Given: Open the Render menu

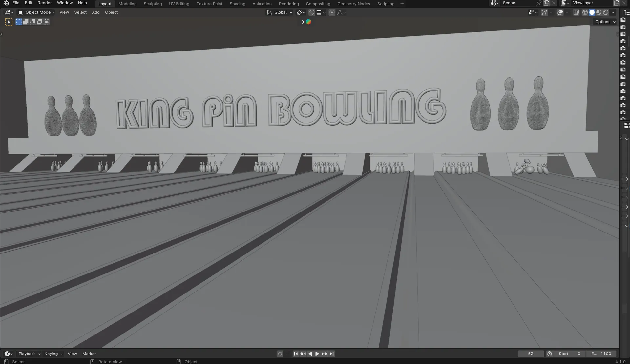Looking at the screenshot, I should point(45,3).
